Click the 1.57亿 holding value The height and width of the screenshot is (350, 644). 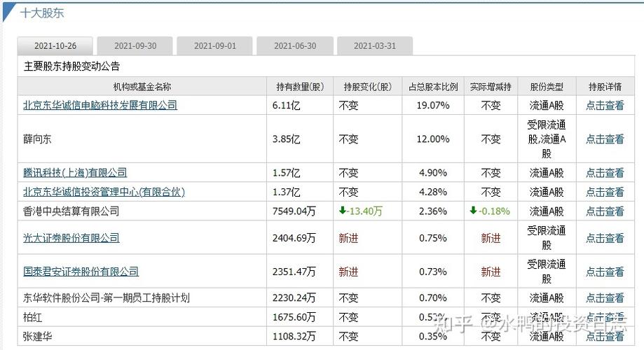point(287,173)
